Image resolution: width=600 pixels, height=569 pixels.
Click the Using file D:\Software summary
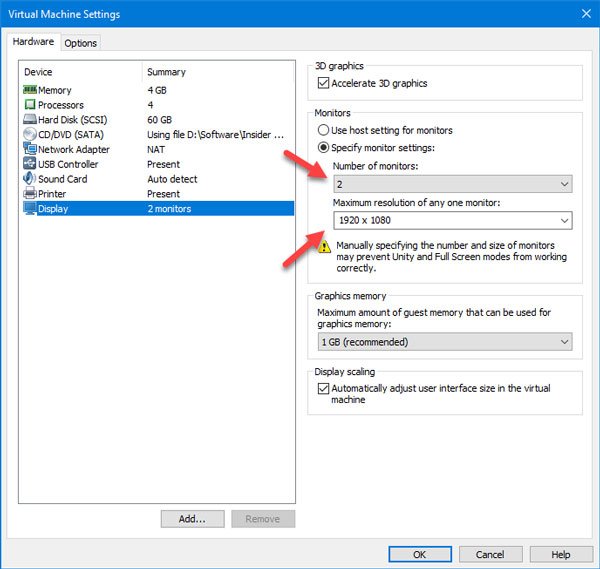coord(215,135)
